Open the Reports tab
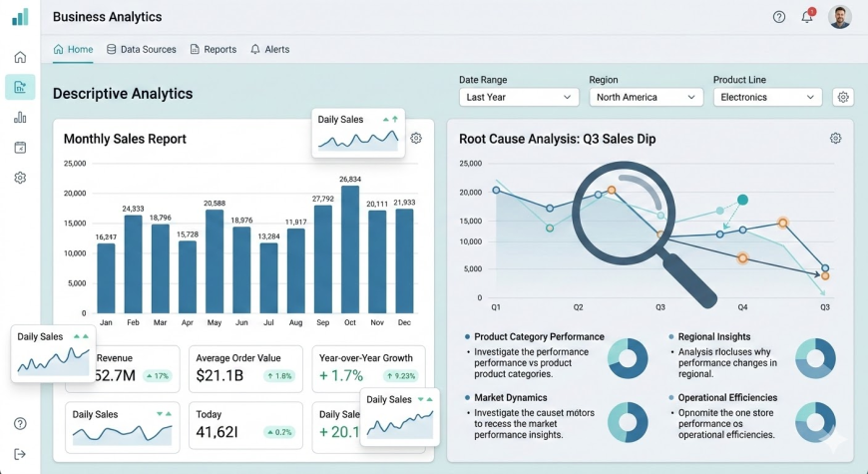This screenshot has width=868, height=474. pos(213,49)
